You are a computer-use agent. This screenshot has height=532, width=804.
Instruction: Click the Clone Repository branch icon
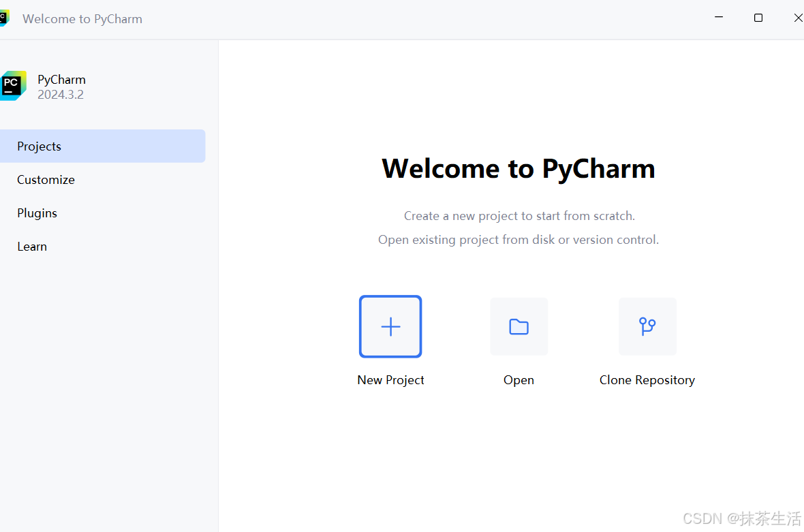[x=647, y=326]
